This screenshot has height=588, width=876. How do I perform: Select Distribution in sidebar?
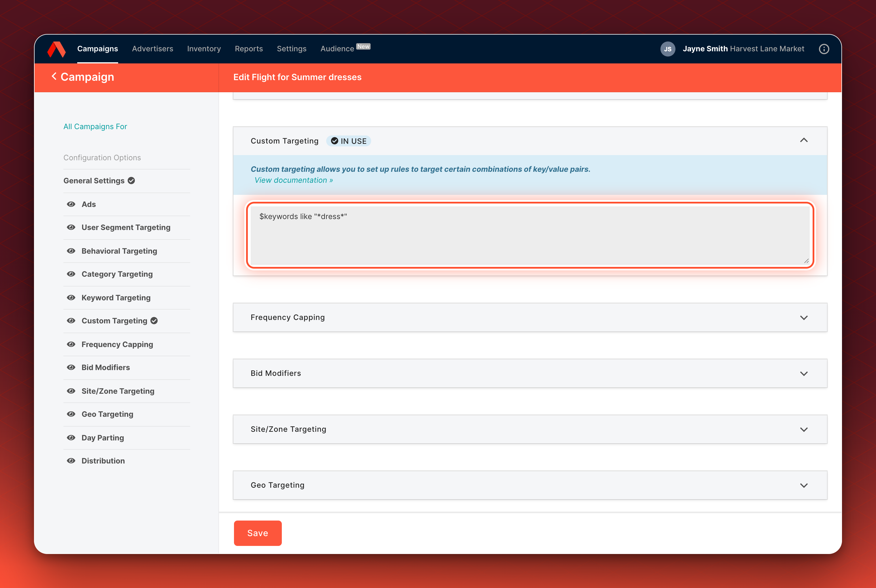pyautogui.click(x=103, y=461)
